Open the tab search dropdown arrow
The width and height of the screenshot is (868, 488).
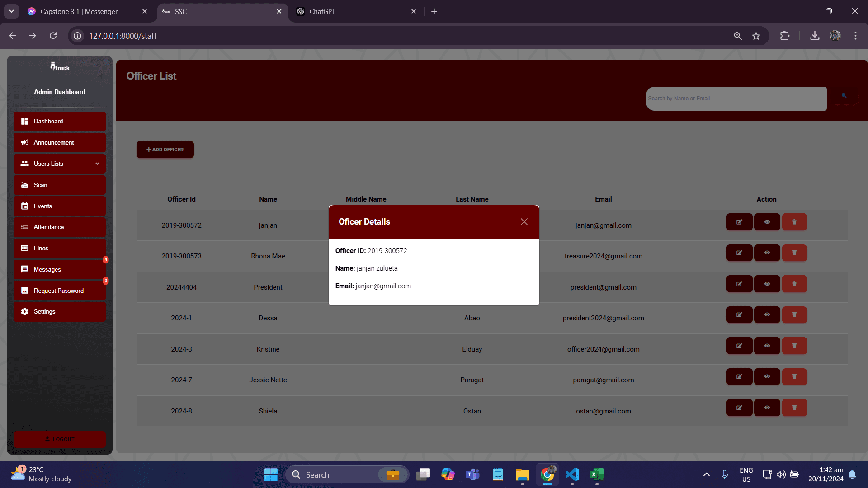pos(11,11)
